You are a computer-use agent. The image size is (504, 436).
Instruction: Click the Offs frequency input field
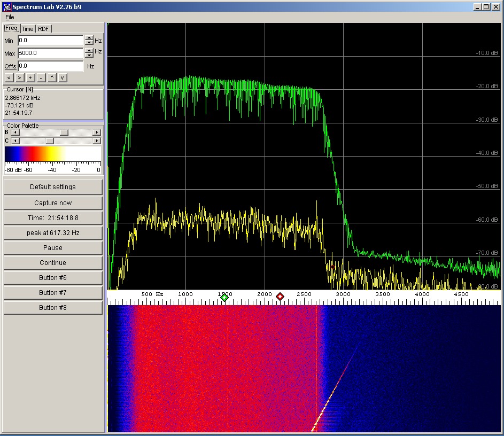(x=50, y=66)
